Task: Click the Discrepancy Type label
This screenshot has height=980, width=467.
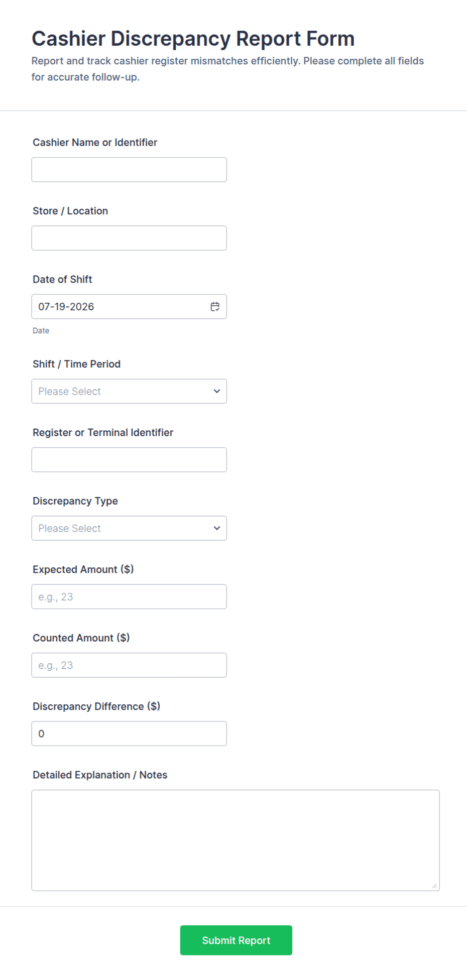Action: tap(75, 501)
